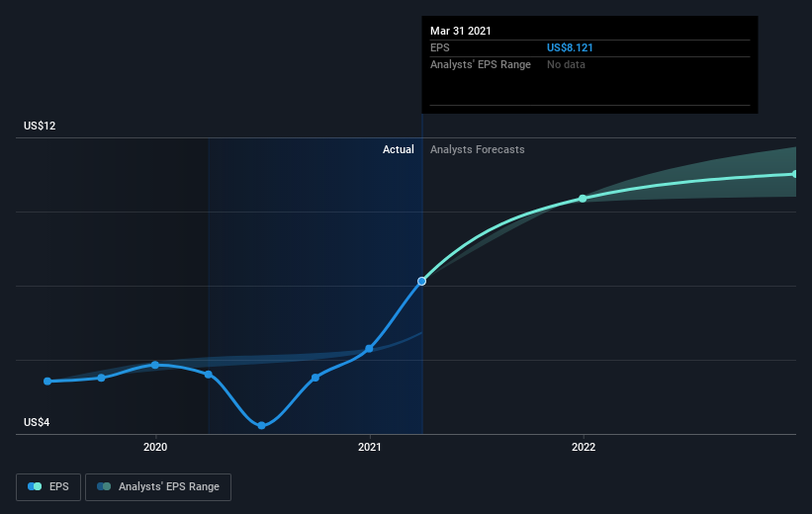This screenshot has height=514, width=812.
Task: Select the EPS data point at 2021
Action: tap(369, 349)
